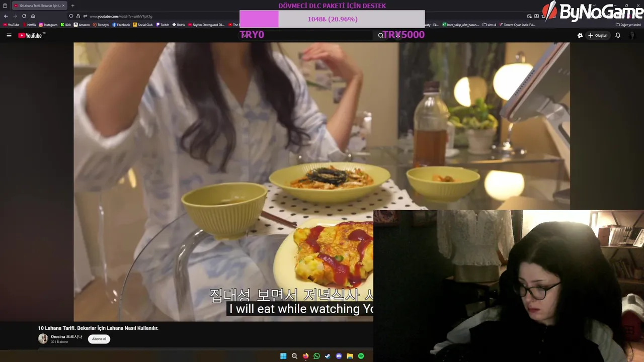
Task: Open Discord from the taskbar
Action: click(x=339, y=356)
